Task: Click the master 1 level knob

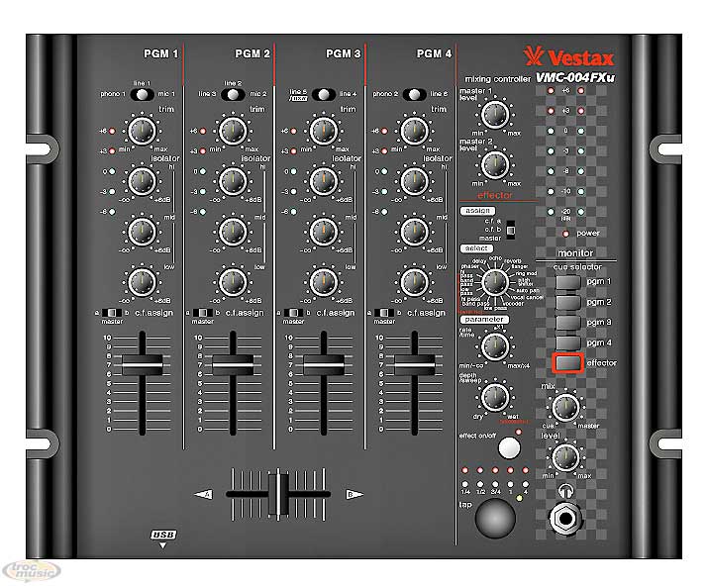Action: point(495,114)
